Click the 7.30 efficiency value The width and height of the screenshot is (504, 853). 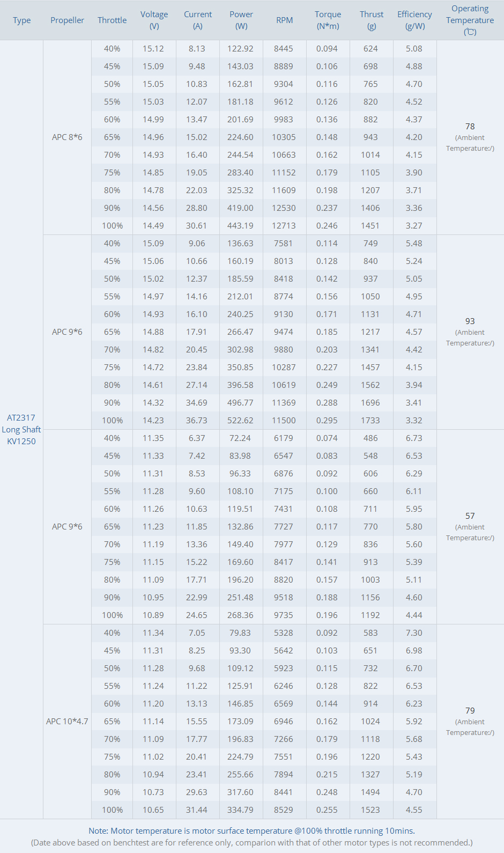pos(414,633)
